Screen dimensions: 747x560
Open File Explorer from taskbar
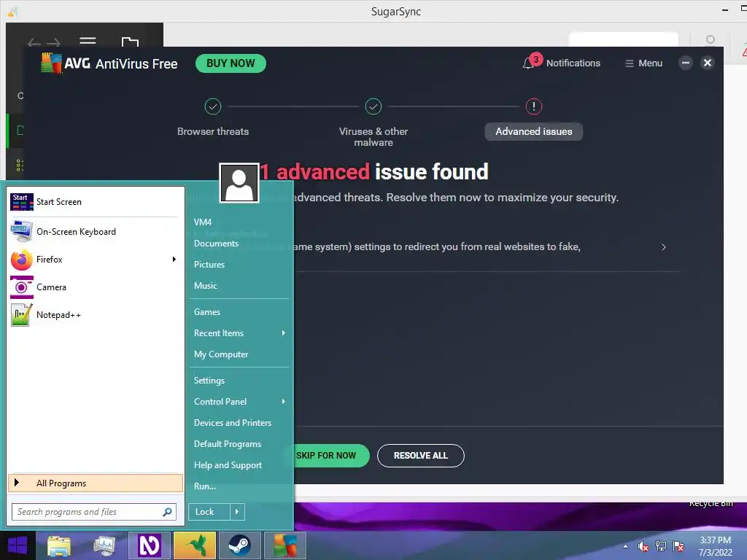coord(59,546)
